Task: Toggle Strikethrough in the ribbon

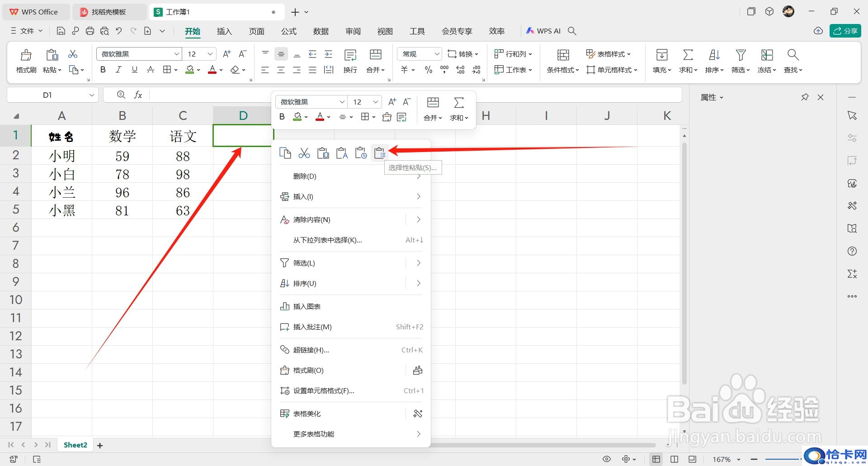Action: [151, 70]
